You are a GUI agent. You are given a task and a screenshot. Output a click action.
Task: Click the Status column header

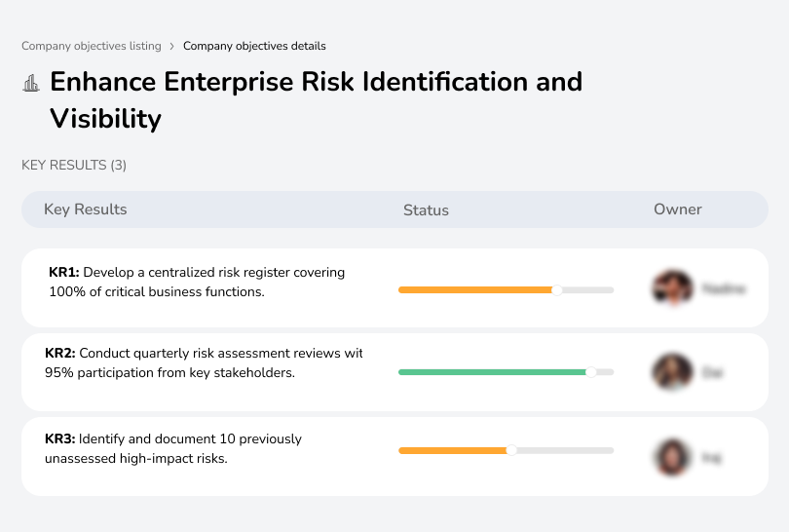point(426,209)
